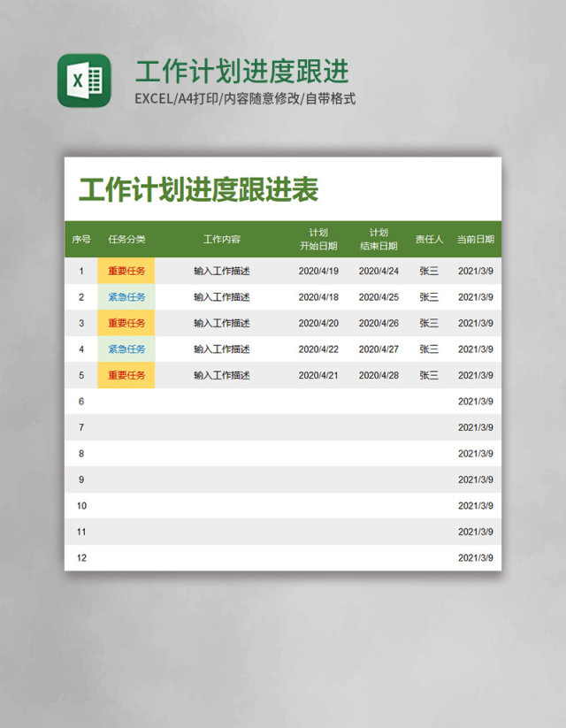Image resolution: width=566 pixels, height=728 pixels.
Task: Select sequence number 3 cell
Action: click(81, 323)
